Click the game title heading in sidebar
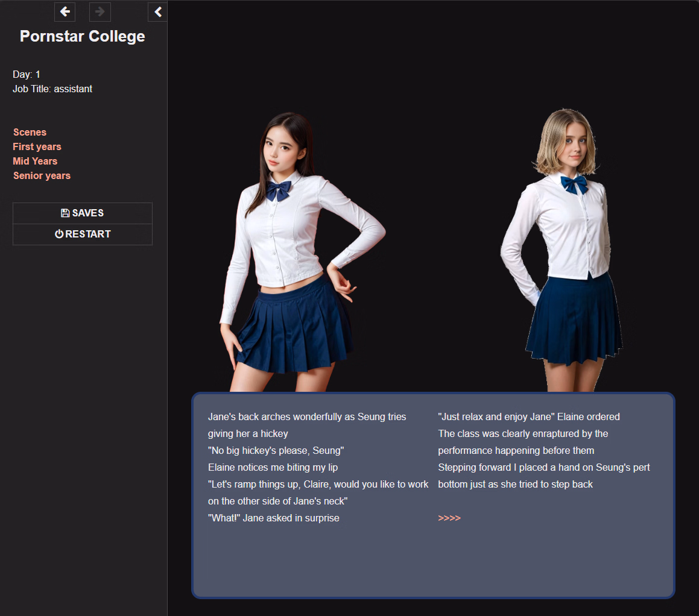The height and width of the screenshot is (616, 699). (83, 36)
